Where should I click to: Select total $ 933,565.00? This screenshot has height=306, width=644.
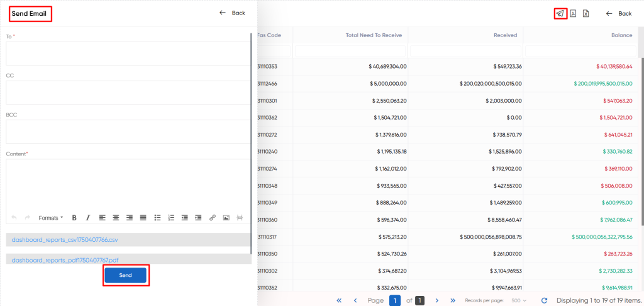[x=392, y=186]
